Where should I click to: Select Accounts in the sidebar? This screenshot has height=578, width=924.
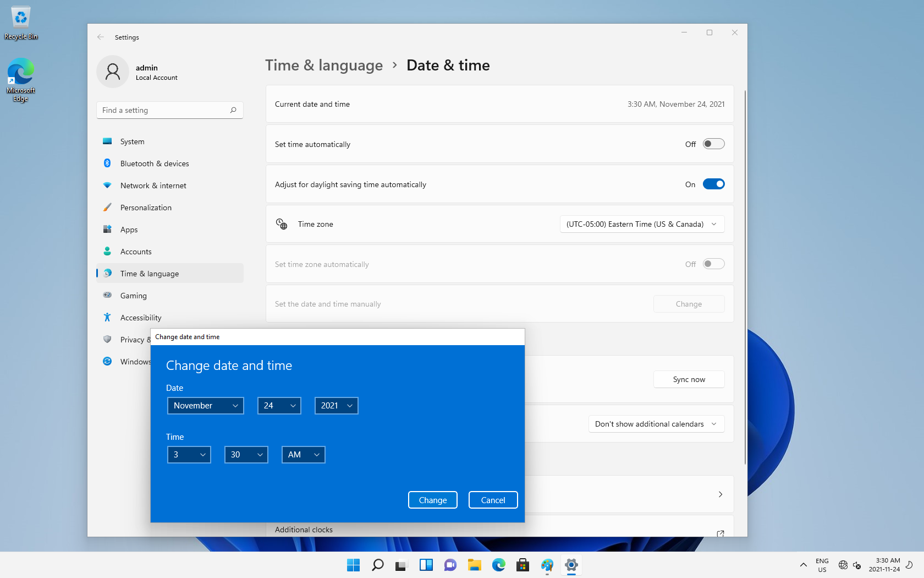pyautogui.click(x=136, y=252)
